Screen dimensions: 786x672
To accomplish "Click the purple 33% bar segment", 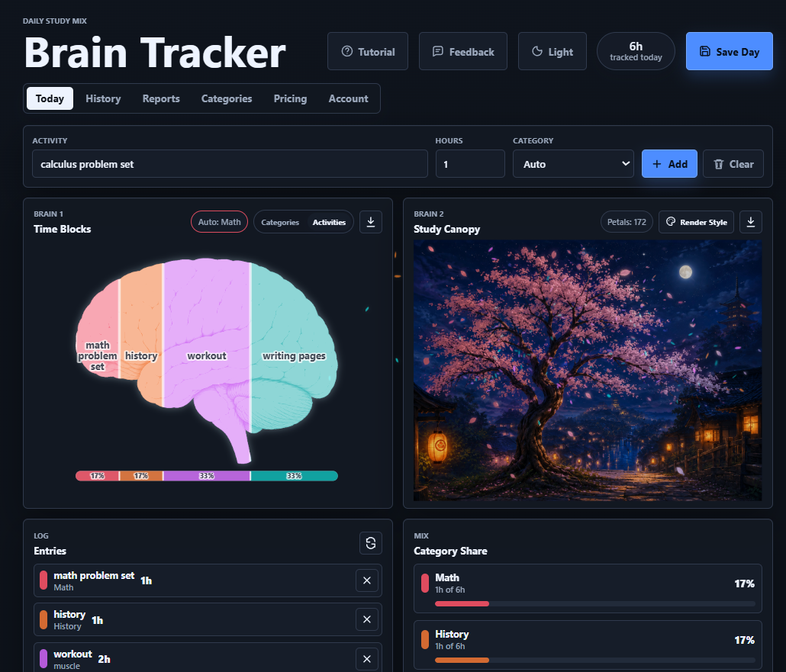I will click(x=207, y=475).
